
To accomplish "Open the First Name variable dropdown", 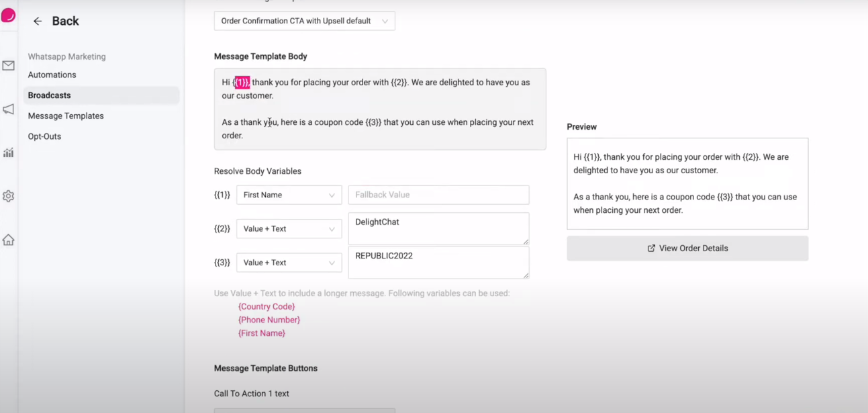I will [289, 195].
